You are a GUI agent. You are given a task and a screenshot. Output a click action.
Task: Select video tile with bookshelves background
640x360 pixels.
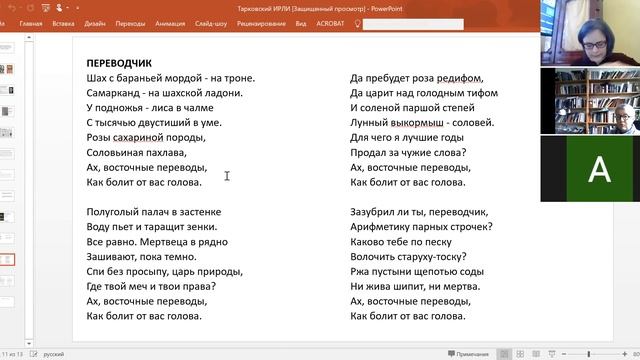[x=590, y=101]
